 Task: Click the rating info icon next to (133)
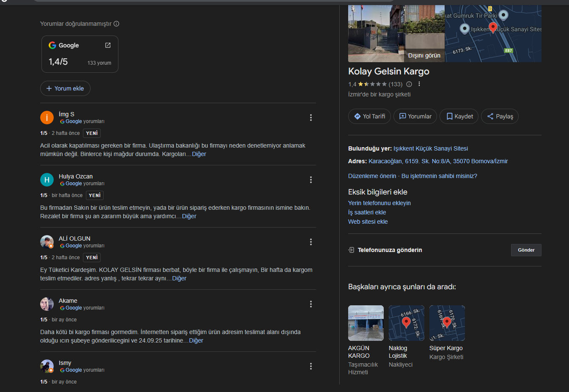(x=409, y=84)
